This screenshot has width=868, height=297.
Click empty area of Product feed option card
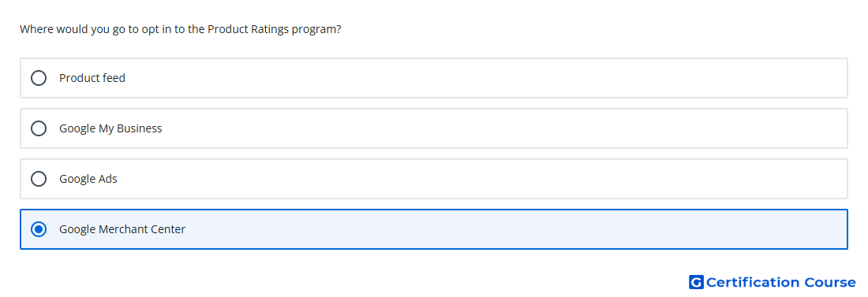(487, 78)
